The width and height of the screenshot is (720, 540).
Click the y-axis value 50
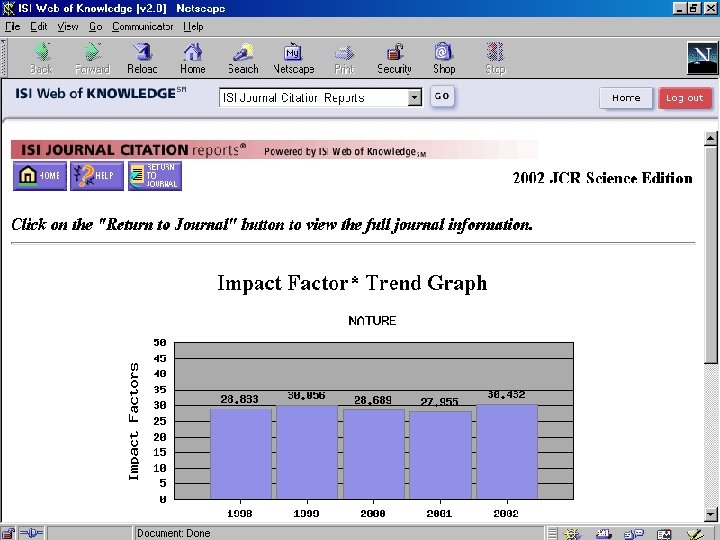(x=160, y=343)
